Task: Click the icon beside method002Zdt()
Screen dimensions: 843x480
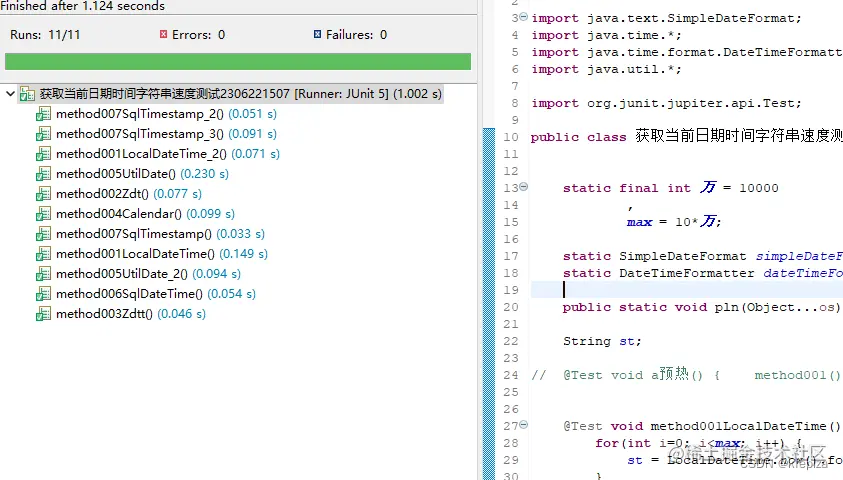Action: (x=44, y=194)
